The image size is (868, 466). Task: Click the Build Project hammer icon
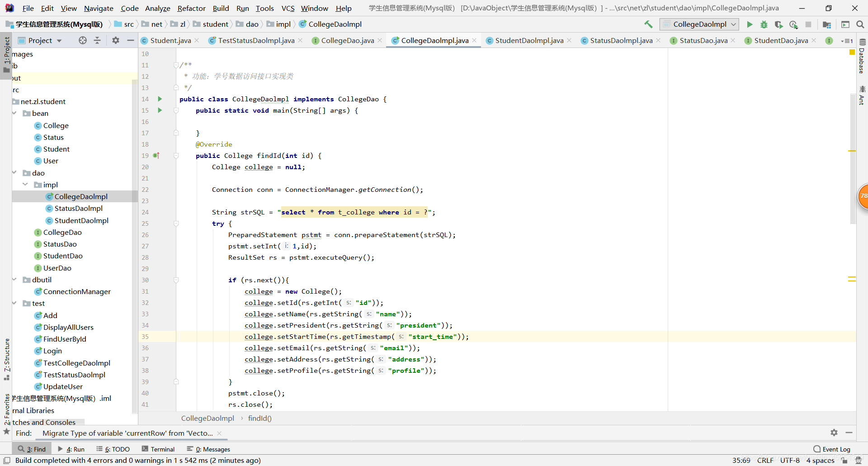click(x=648, y=24)
